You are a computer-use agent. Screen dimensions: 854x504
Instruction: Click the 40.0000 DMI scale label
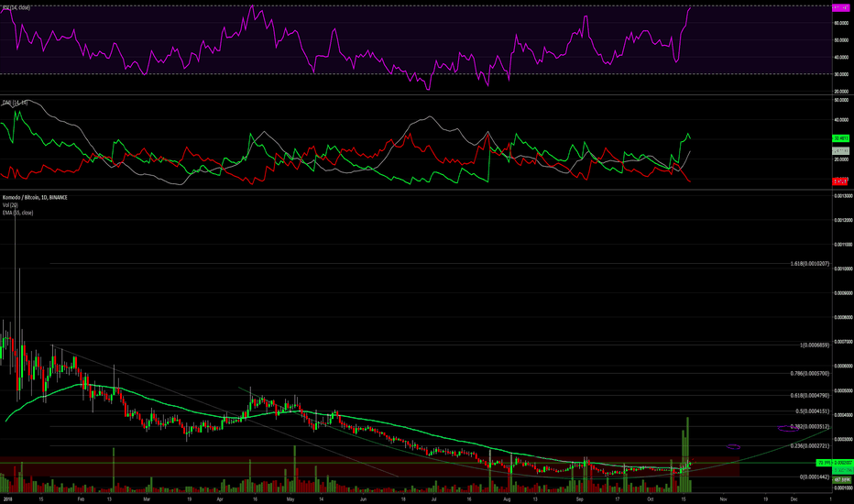(841, 120)
